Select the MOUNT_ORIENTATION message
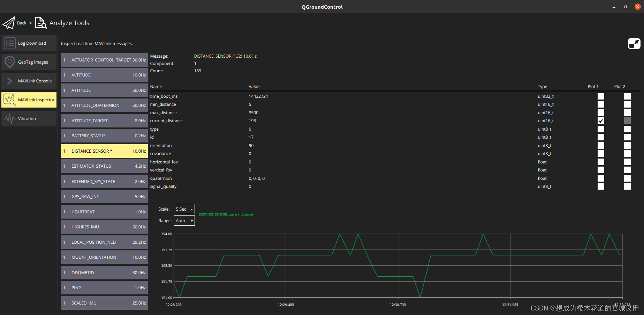The height and width of the screenshot is (315, 644). point(104,257)
